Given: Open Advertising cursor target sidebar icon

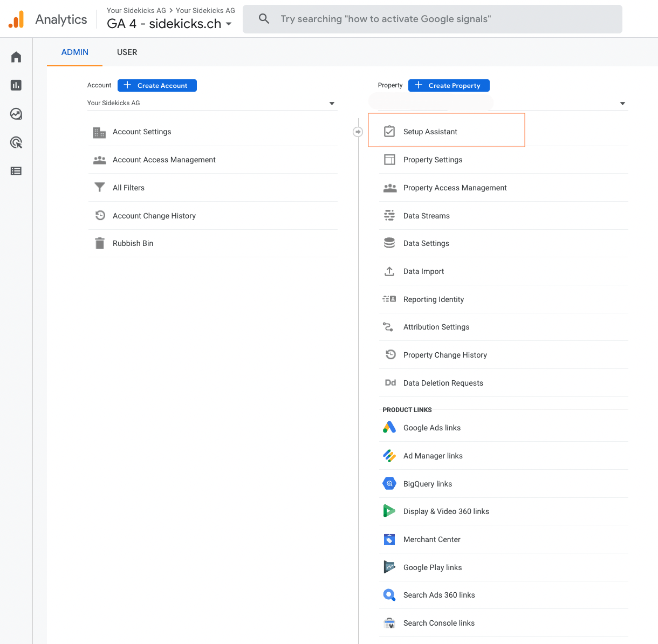Looking at the screenshot, I should (x=16, y=142).
